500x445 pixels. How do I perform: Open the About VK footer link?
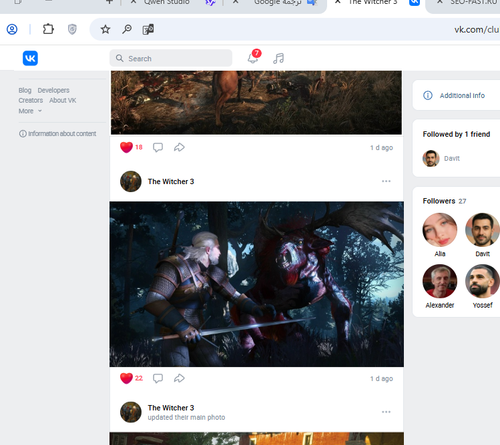[x=63, y=100]
